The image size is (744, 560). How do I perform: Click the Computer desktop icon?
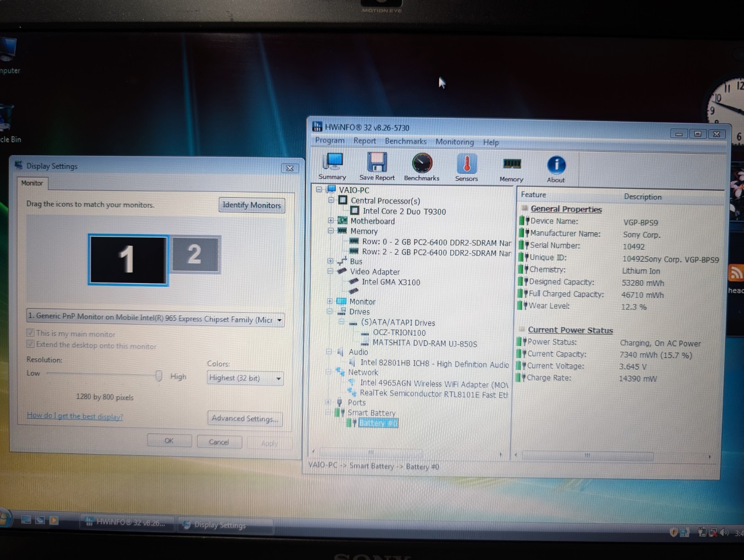[8, 50]
